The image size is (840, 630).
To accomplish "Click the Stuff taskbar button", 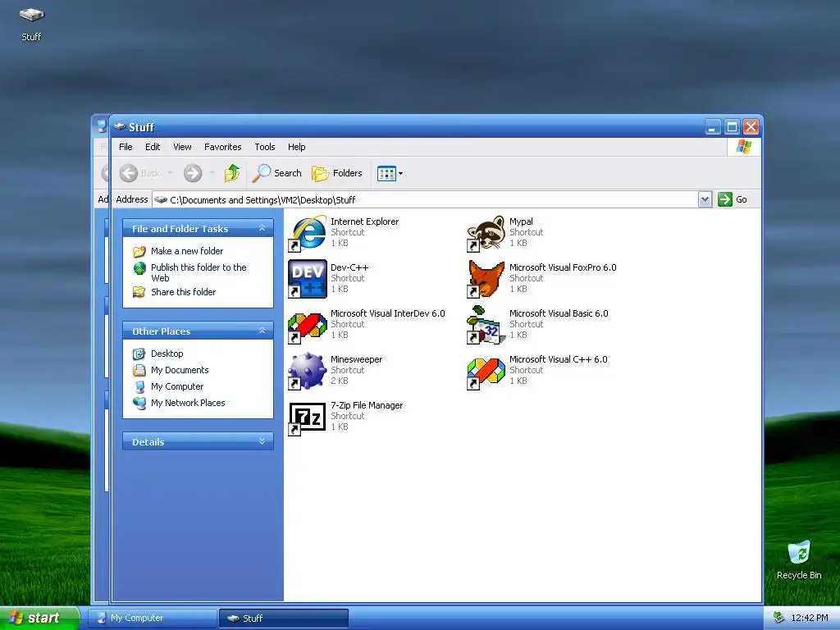I will [283, 619].
